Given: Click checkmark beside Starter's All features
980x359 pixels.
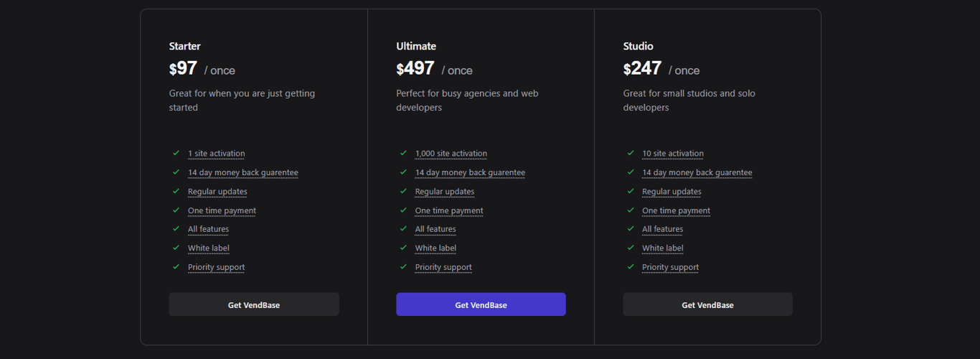Looking at the screenshot, I should 176,228.
